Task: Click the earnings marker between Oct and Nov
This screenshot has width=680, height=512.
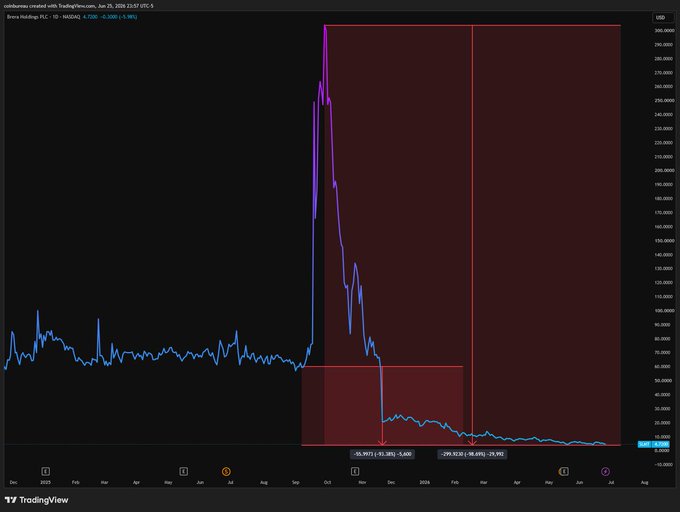Action: tap(355, 471)
